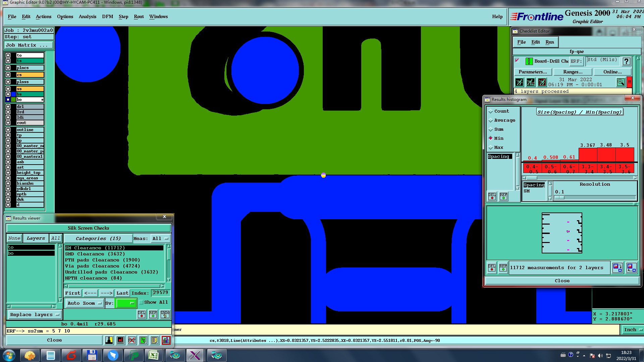Click the magnifier view results icon
644x362 pixels.
pyautogui.click(x=621, y=82)
